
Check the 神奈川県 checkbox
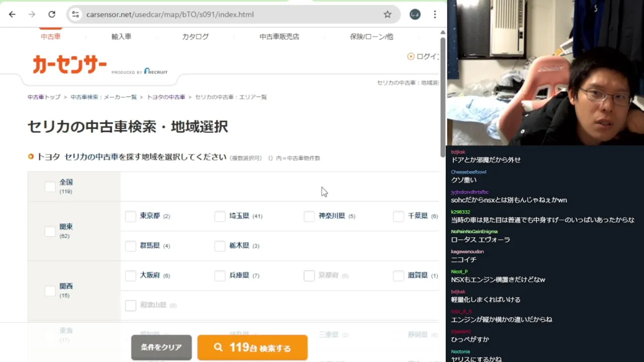coord(309,216)
